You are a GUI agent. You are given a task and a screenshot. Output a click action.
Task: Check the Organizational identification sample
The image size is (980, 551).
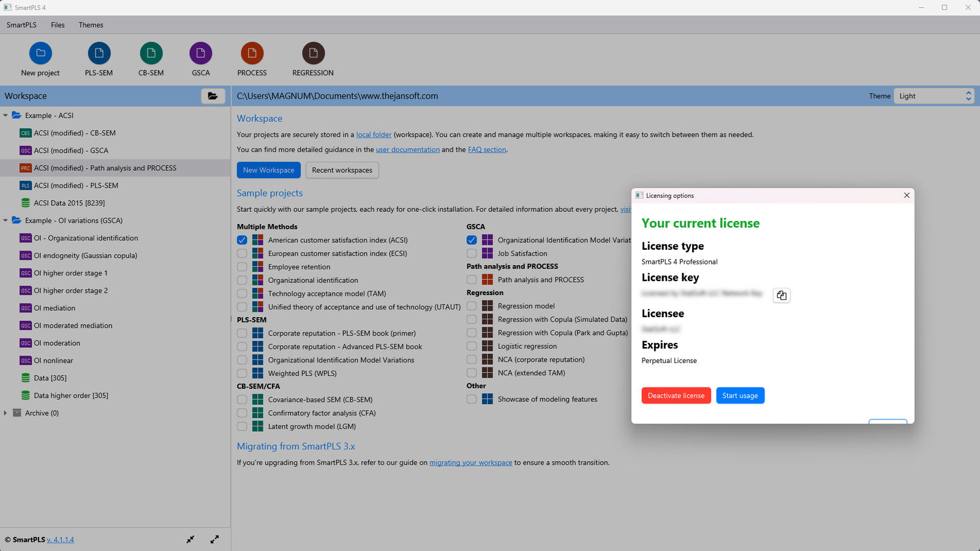(x=242, y=280)
